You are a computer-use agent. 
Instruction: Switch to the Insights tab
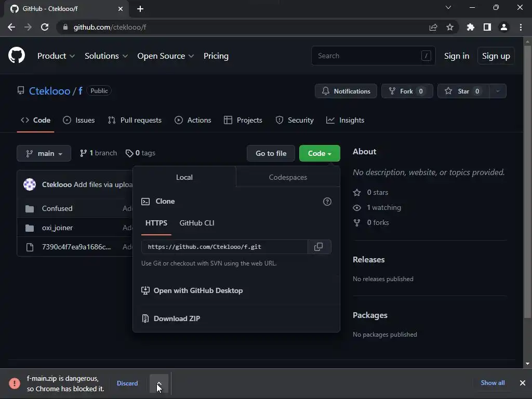[345, 120]
